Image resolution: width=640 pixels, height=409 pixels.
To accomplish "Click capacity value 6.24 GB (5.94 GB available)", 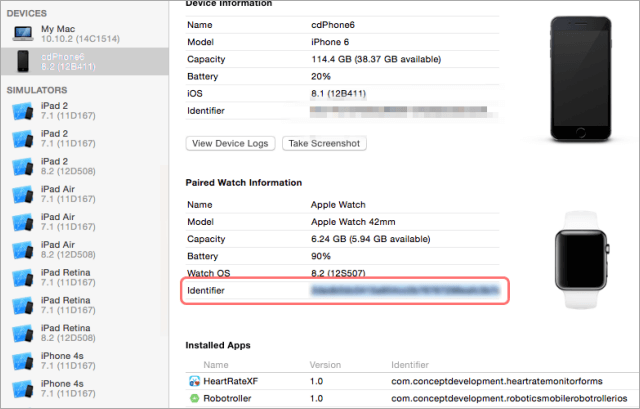I will pyautogui.click(x=371, y=239).
